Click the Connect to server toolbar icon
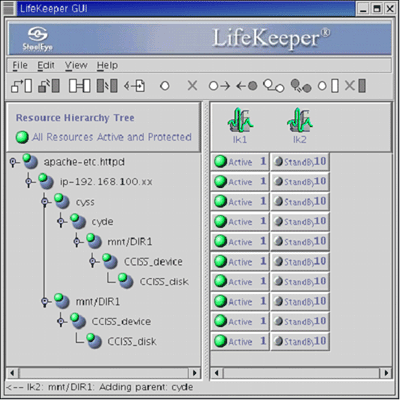 pos(21,86)
